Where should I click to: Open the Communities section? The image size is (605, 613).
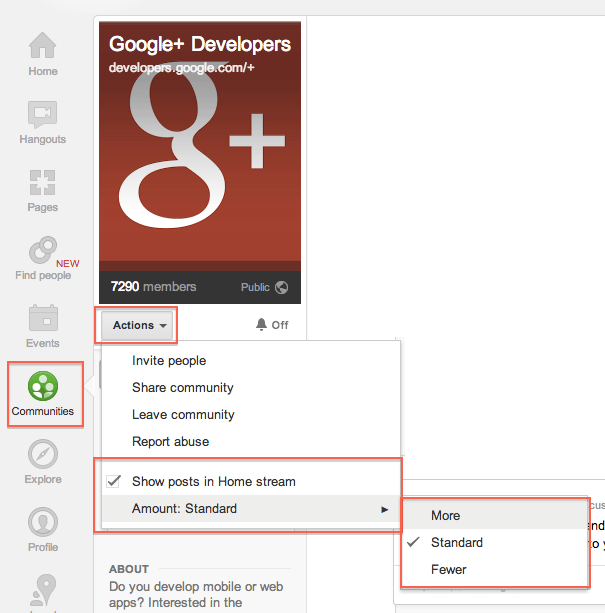(43, 394)
